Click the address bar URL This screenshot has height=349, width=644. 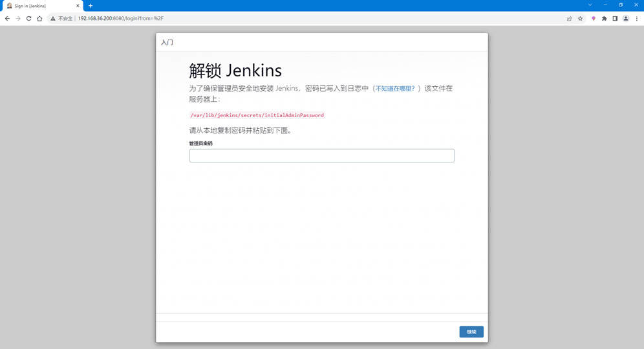pos(120,19)
